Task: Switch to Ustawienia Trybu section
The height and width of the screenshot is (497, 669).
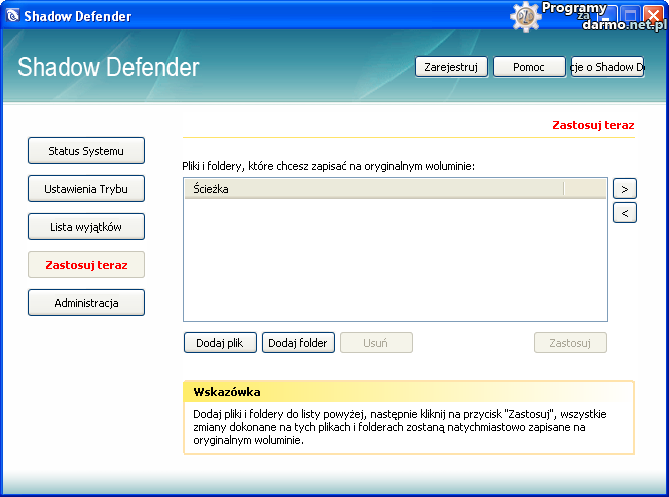Action: tap(86, 189)
